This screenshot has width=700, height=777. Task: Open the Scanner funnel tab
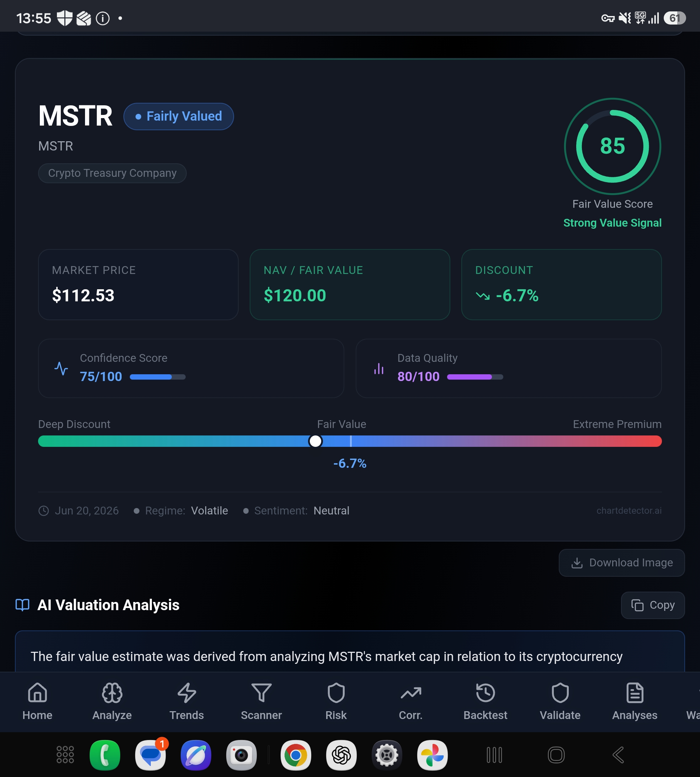coord(261,702)
